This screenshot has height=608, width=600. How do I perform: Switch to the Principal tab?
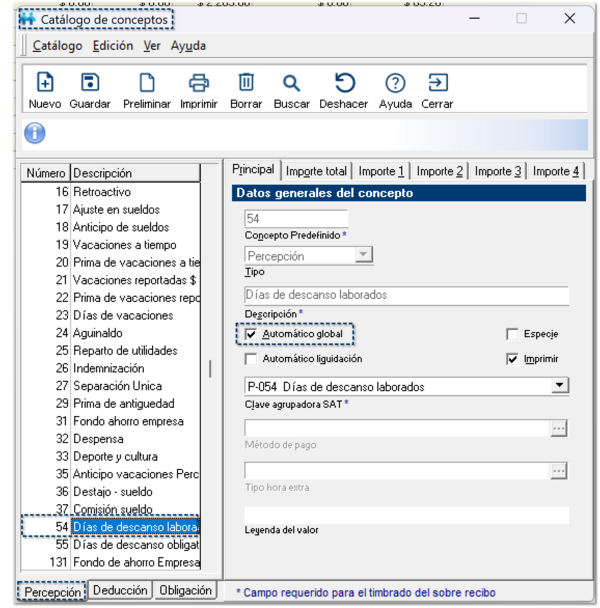tap(253, 169)
